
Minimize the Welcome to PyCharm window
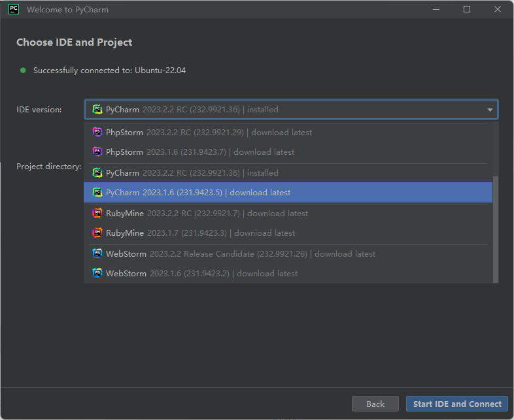point(436,9)
